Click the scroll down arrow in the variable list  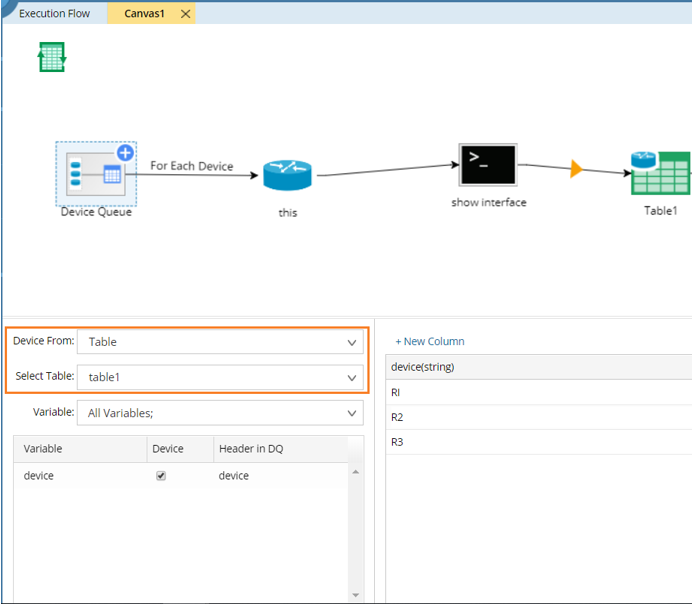pyautogui.click(x=356, y=595)
